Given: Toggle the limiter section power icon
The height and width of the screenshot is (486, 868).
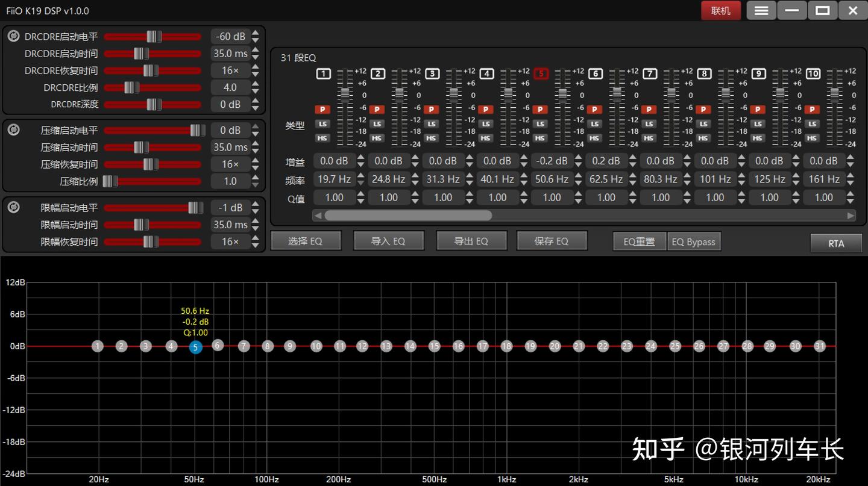Looking at the screenshot, I should [13, 207].
